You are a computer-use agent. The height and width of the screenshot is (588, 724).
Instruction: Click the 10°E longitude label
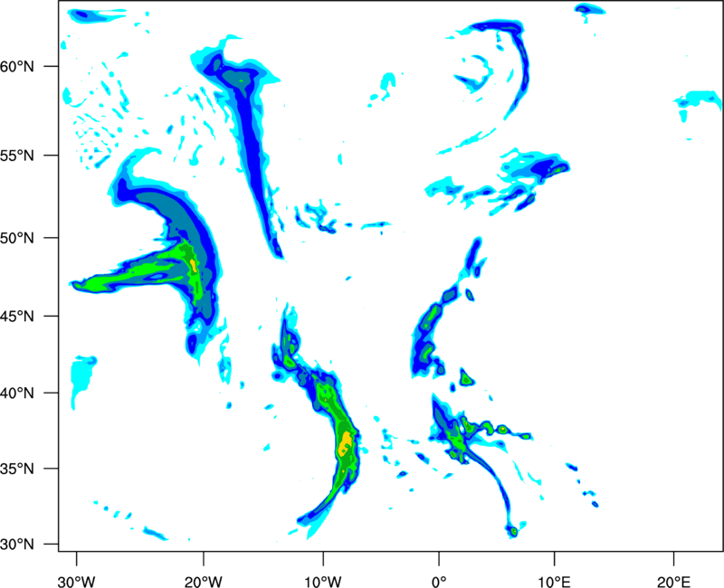tap(555, 582)
